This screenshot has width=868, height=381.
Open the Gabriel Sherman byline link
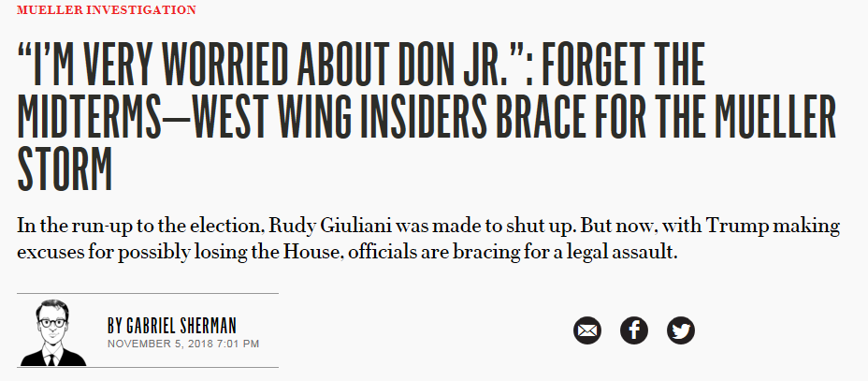coord(171,326)
